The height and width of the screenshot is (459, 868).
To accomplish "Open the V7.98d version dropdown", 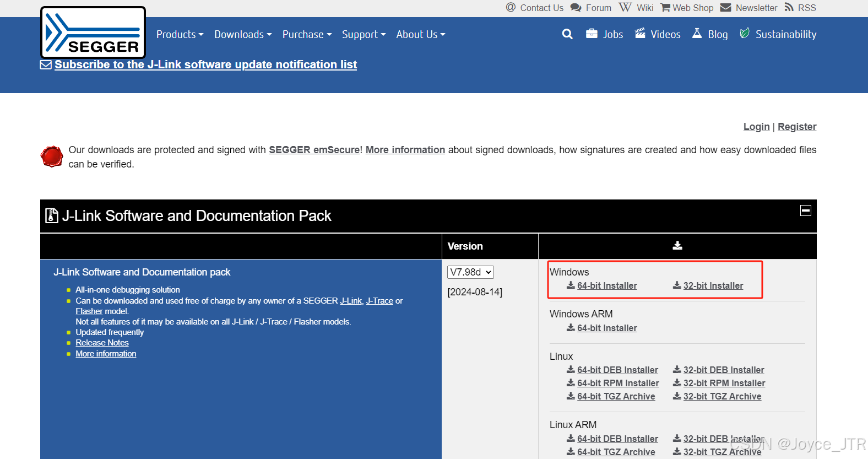I will point(470,272).
